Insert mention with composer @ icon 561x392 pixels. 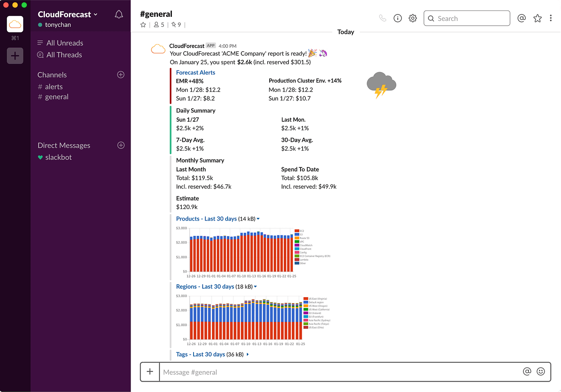point(527,372)
